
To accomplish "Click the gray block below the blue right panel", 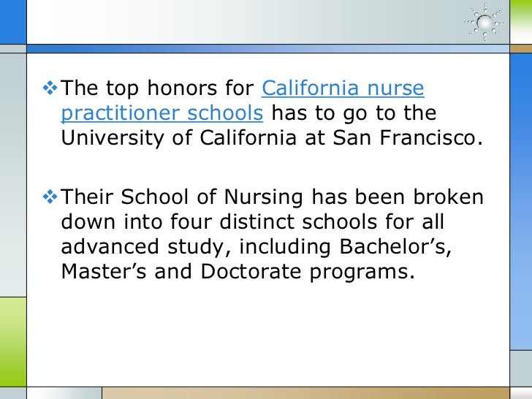I will coord(521,369).
